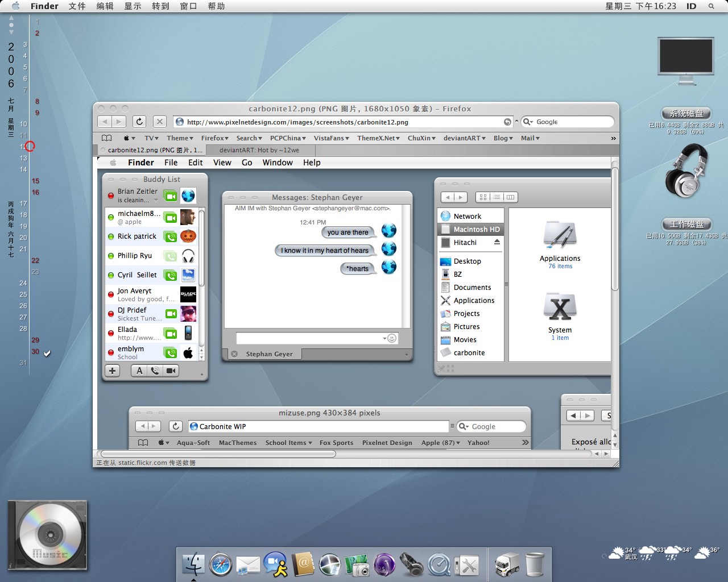
Task: Expand the TV bookmarks folder
Action: [x=152, y=138]
